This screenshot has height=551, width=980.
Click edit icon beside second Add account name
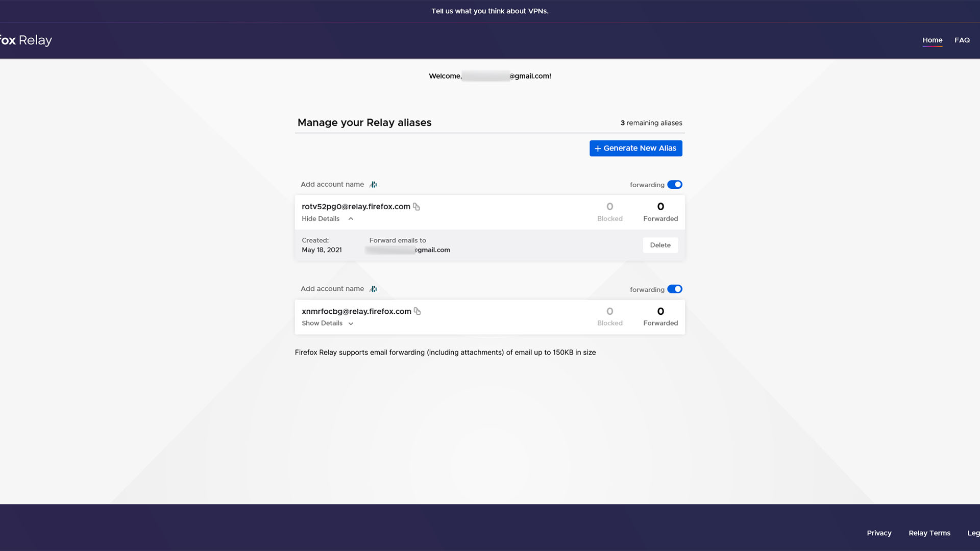(373, 289)
